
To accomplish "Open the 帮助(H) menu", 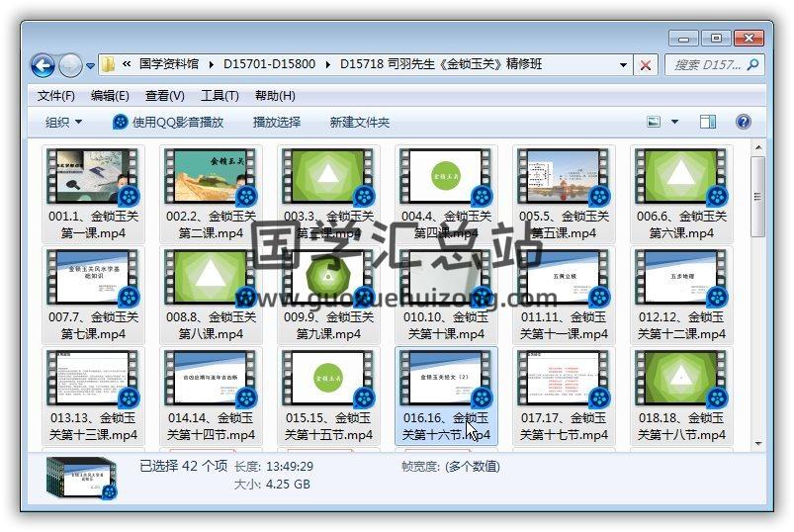I will pyautogui.click(x=275, y=96).
